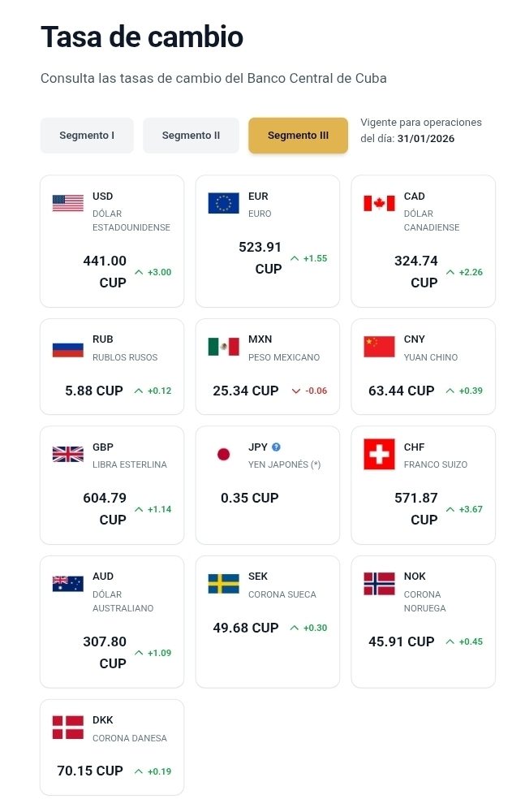Click the Australian flag icon

(x=68, y=583)
